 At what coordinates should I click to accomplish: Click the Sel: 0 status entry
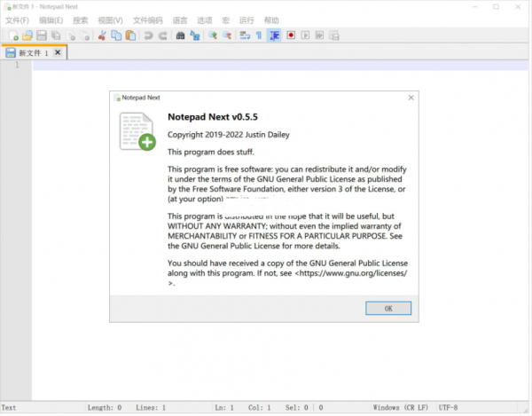[x=296, y=407]
